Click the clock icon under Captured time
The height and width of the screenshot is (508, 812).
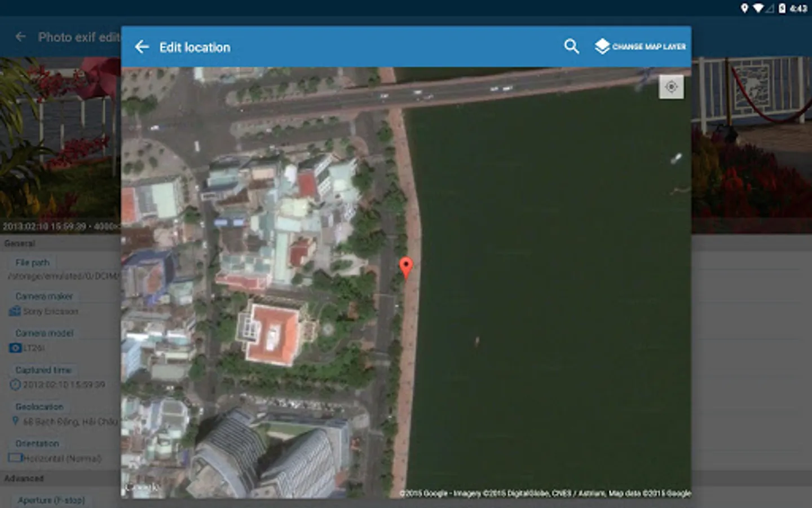15,384
